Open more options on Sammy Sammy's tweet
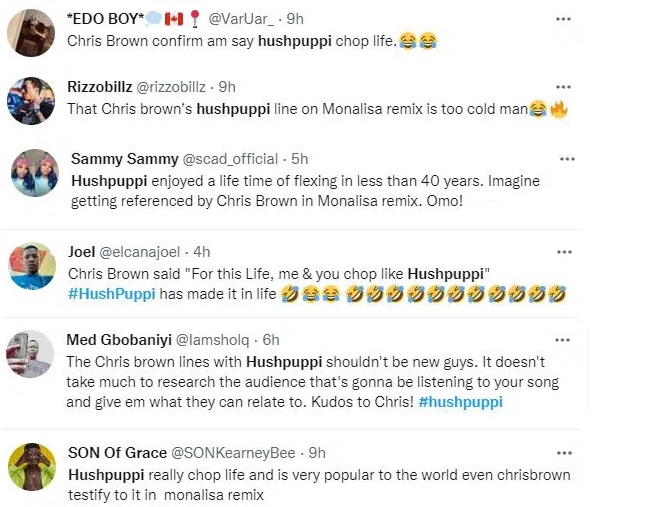649x507 pixels. [567, 159]
